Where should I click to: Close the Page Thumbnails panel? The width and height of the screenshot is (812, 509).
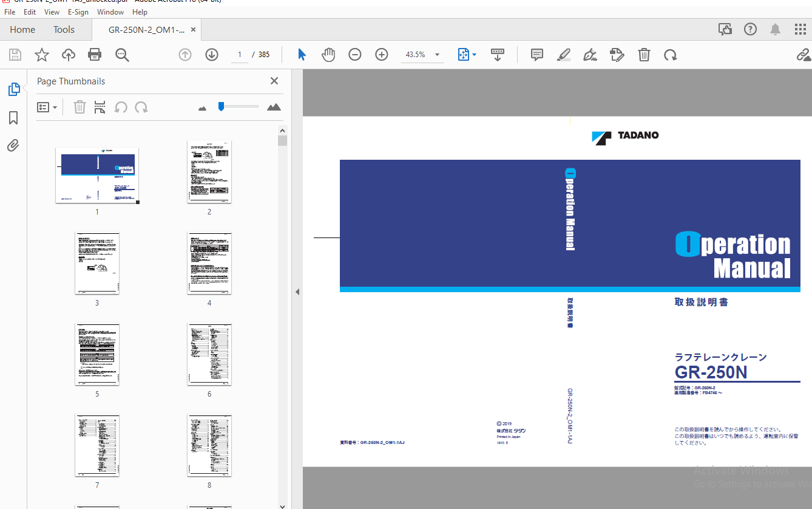274,81
